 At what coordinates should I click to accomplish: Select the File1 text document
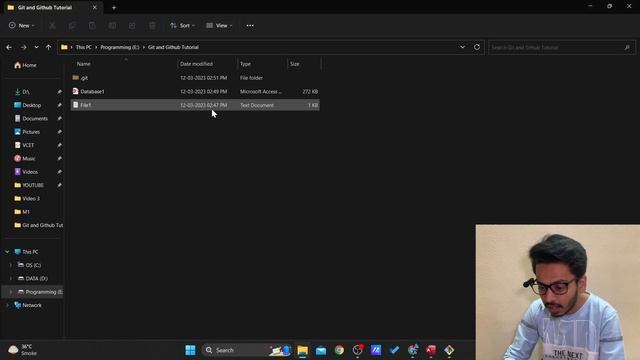point(195,105)
